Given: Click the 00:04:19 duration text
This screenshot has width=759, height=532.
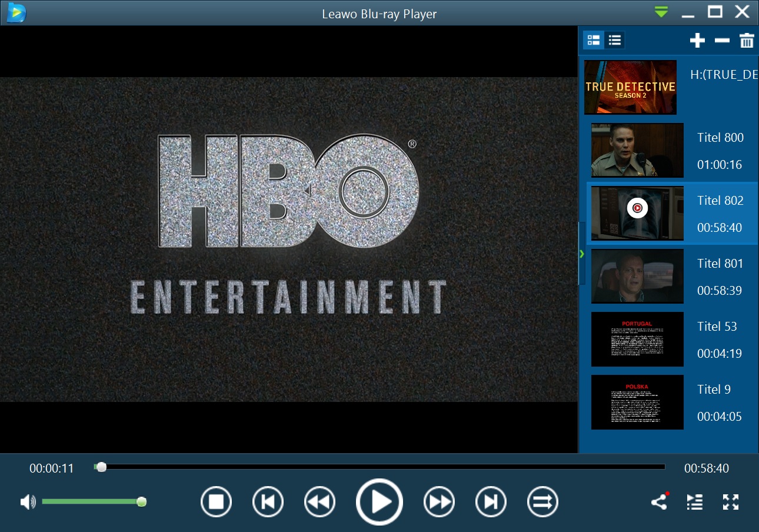Looking at the screenshot, I should pos(720,354).
